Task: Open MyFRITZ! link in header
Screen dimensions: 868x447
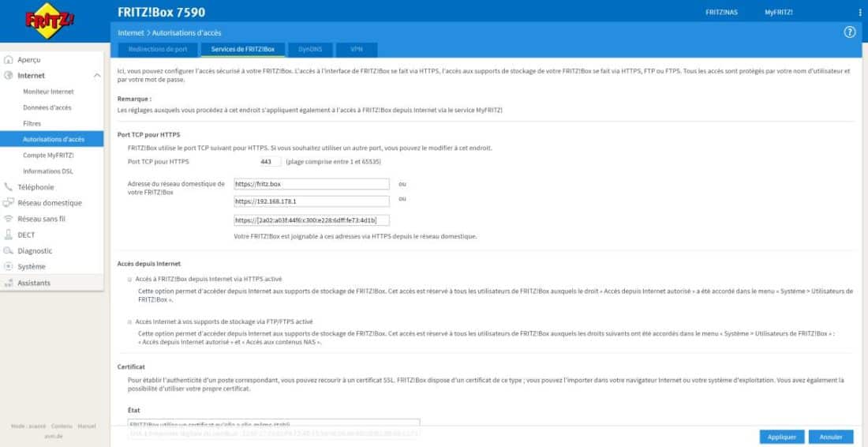Action: 778,12
